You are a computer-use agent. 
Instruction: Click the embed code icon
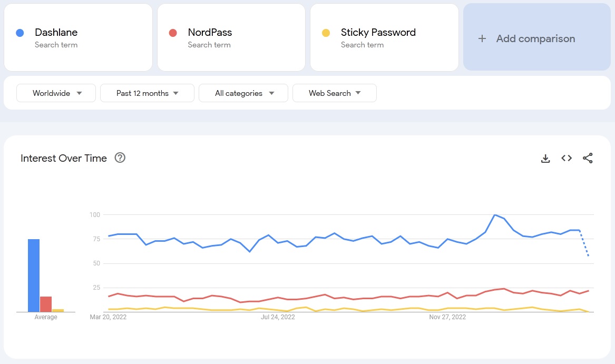(x=567, y=158)
